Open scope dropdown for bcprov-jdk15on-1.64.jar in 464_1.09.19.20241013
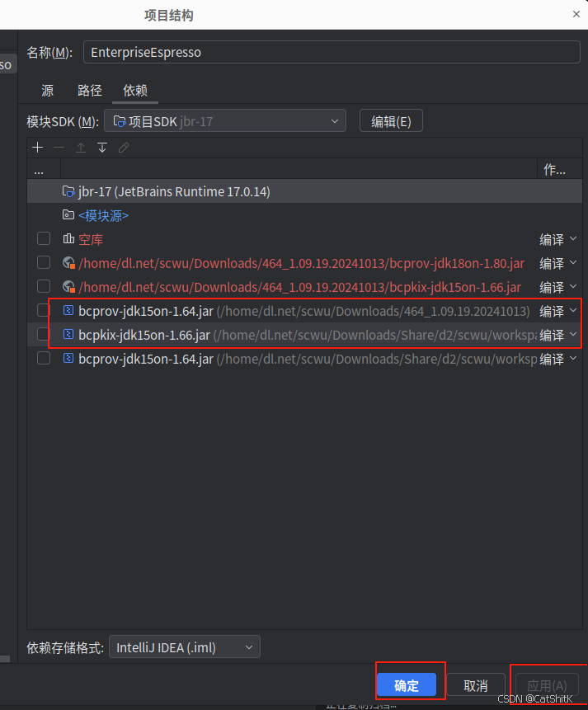Image resolution: width=588 pixels, height=710 pixels. pos(558,311)
